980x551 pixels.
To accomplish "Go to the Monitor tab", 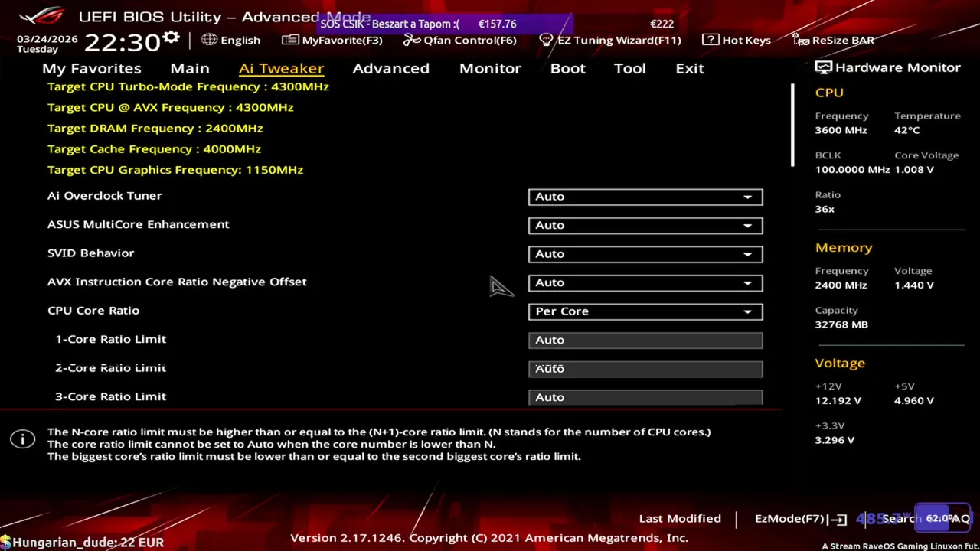I will point(490,68).
